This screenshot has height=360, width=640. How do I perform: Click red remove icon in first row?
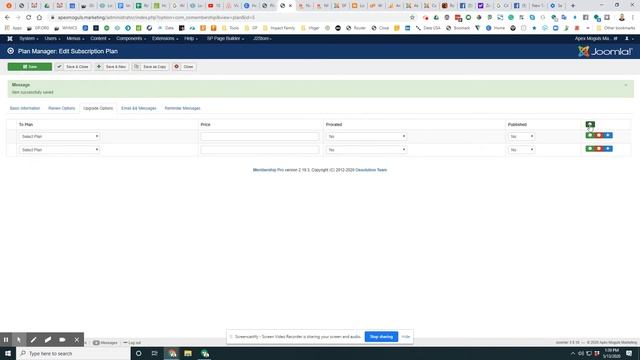(599, 135)
